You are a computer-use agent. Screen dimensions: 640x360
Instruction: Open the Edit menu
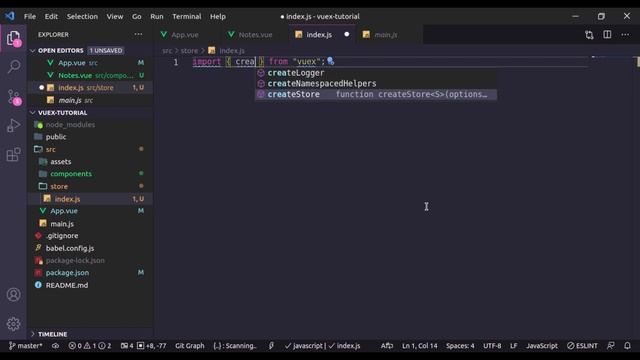coord(51,16)
